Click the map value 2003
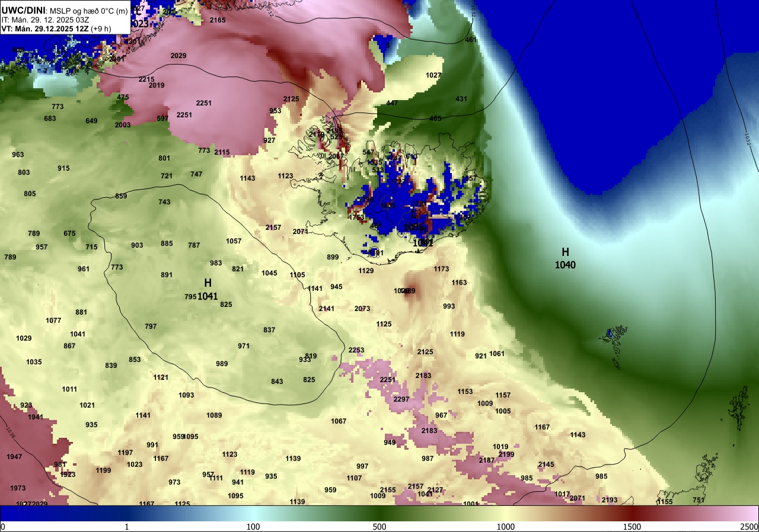Image resolution: width=759 pixels, height=532 pixels. [123, 125]
